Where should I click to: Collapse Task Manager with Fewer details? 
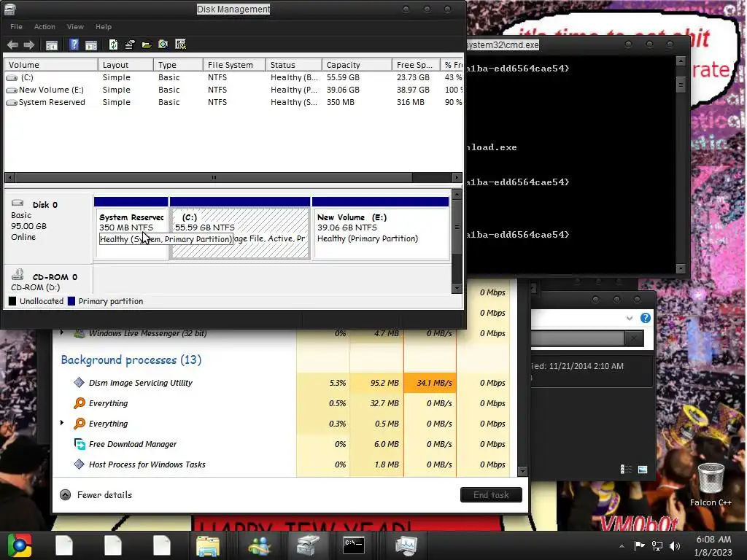(96, 495)
